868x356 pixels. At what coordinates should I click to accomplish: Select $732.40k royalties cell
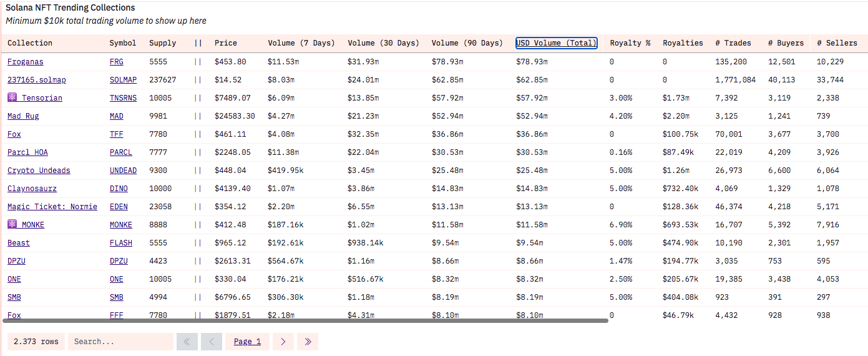[x=681, y=189]
